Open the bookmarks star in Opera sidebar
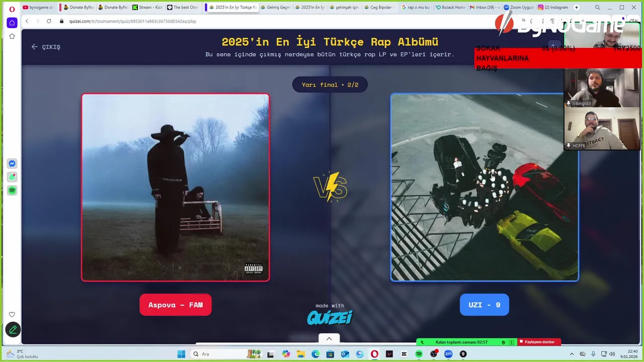Image resolution: width=644 pixels, height=362 pixels. (x=12, y=36)
